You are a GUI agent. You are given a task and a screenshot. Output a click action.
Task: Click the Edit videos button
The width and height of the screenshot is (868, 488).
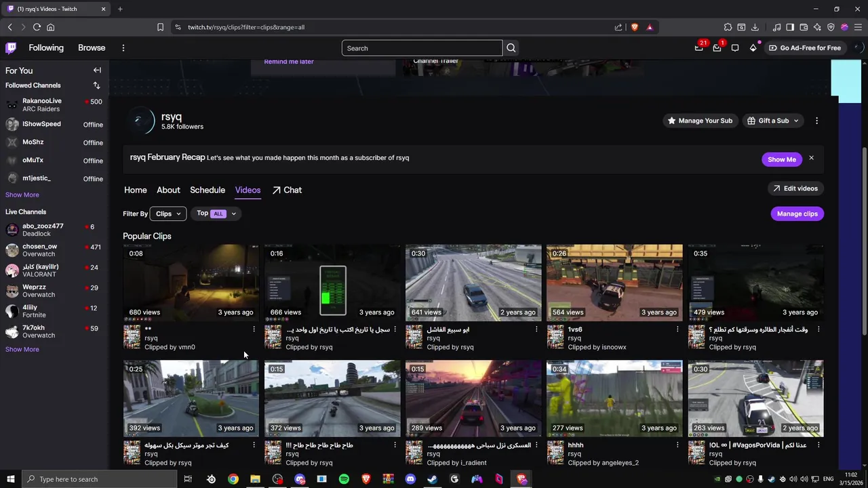click(795, 188)
